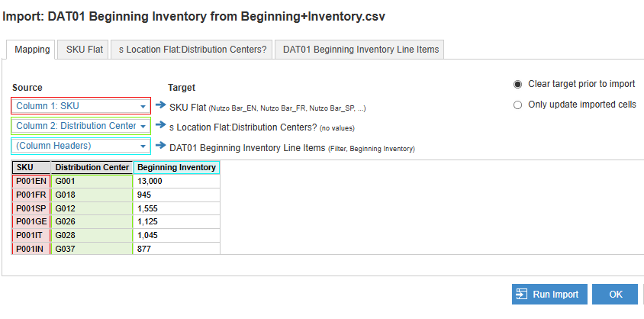The height and width of the screenshot is (319, 644).
Task: Click the Beginning Inventory column header
Action: [176, 167]
